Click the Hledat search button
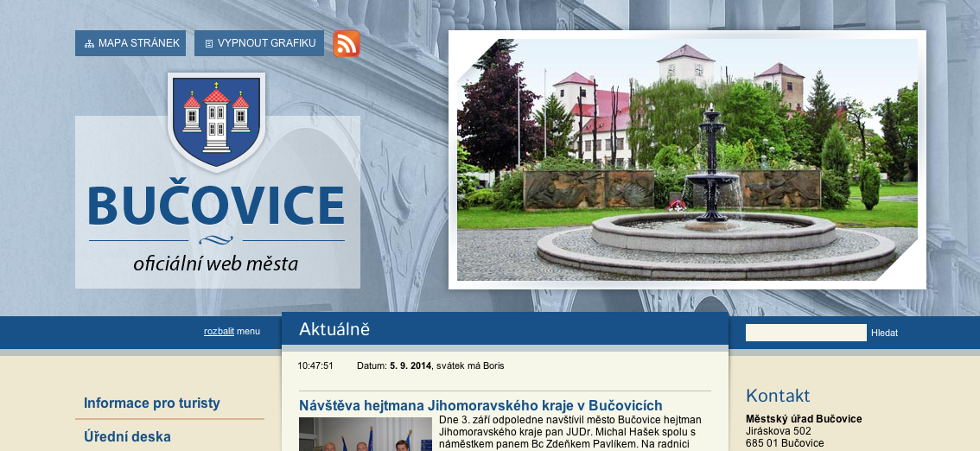The height and width of the screenshot is (451, 980). [884, 333]
